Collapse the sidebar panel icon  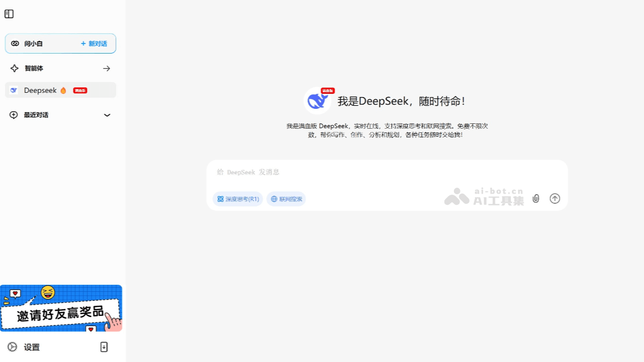(9, 14)
